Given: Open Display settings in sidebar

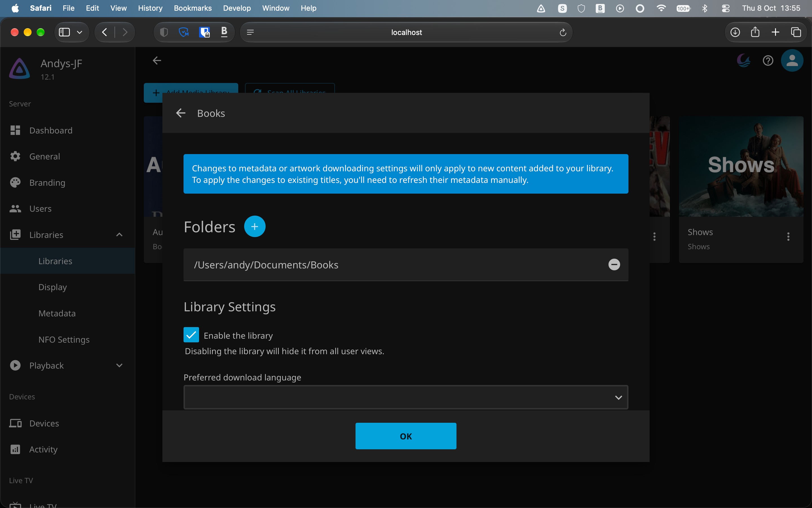Looking at the screenshot, I should tap(67, 287).
